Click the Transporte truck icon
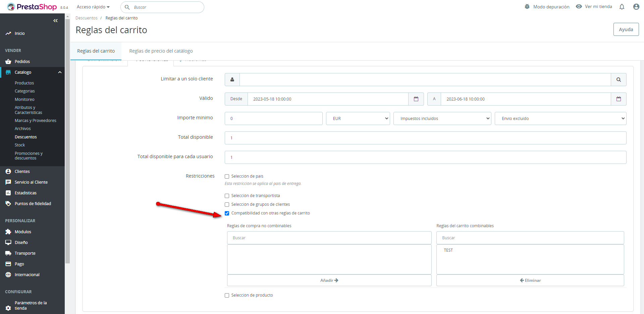This screenshot has width=644, height=314. [x=8, y=253]
